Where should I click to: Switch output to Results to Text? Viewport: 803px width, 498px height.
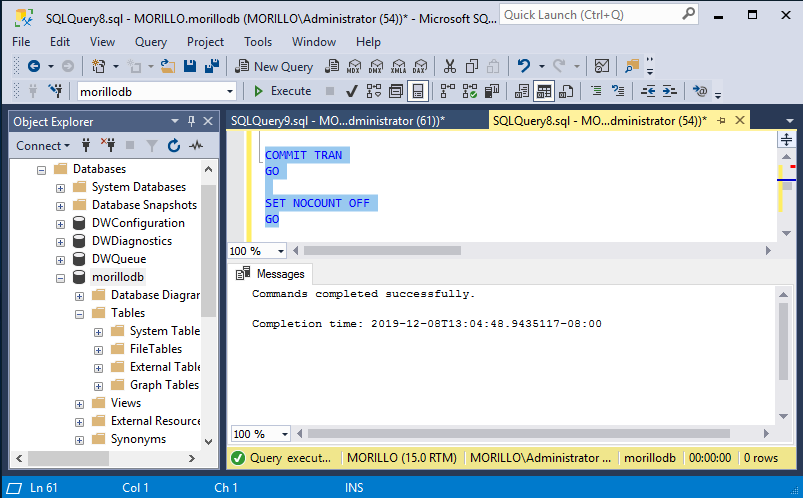(x=522, y=91)
